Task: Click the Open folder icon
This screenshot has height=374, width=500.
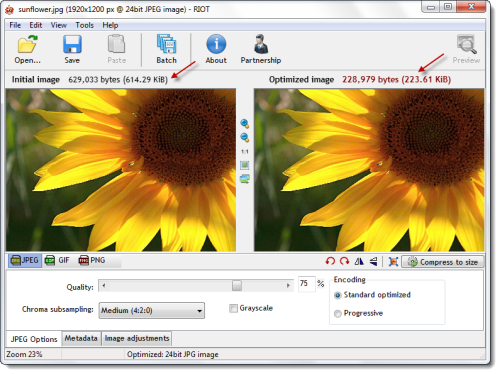Action: (27, 44)
